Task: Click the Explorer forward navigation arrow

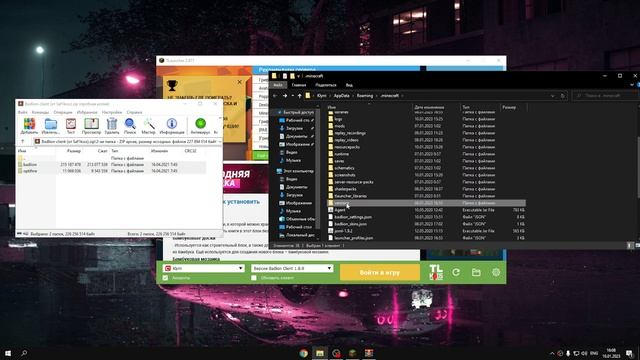Action: point(284,96)
